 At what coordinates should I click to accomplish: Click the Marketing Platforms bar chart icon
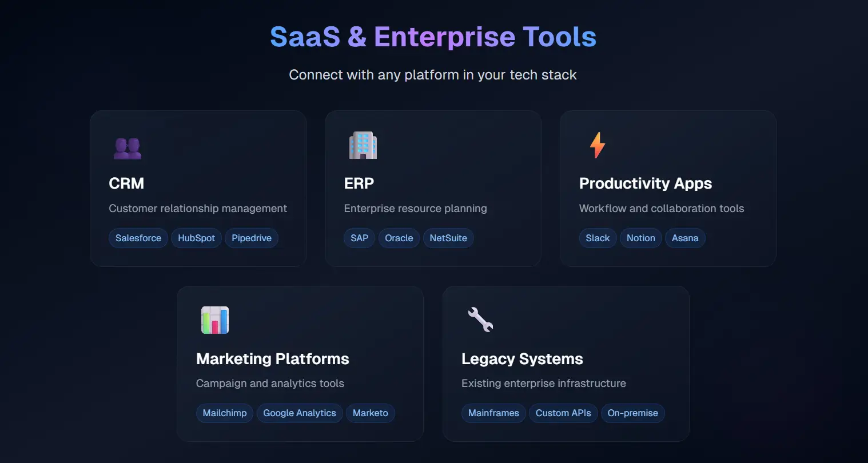pos(215,320)
